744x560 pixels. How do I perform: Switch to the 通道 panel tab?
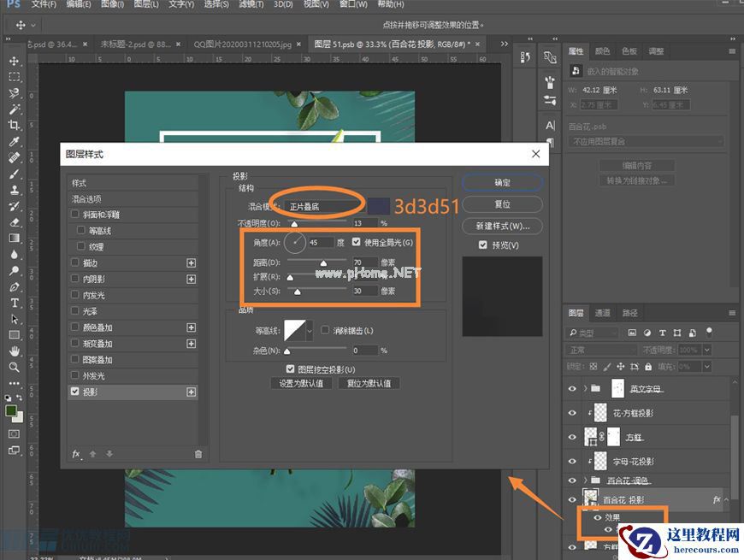tap(603, 313)
